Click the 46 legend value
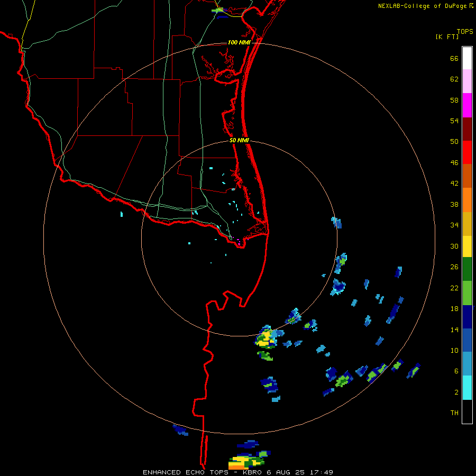This screenshot has height=476, width=476. (454, 163)
